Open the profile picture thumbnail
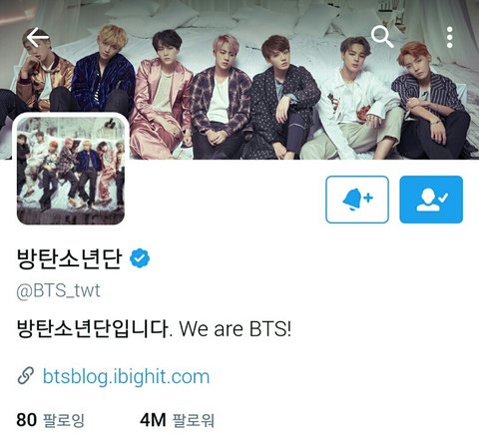 pos(71,170)
